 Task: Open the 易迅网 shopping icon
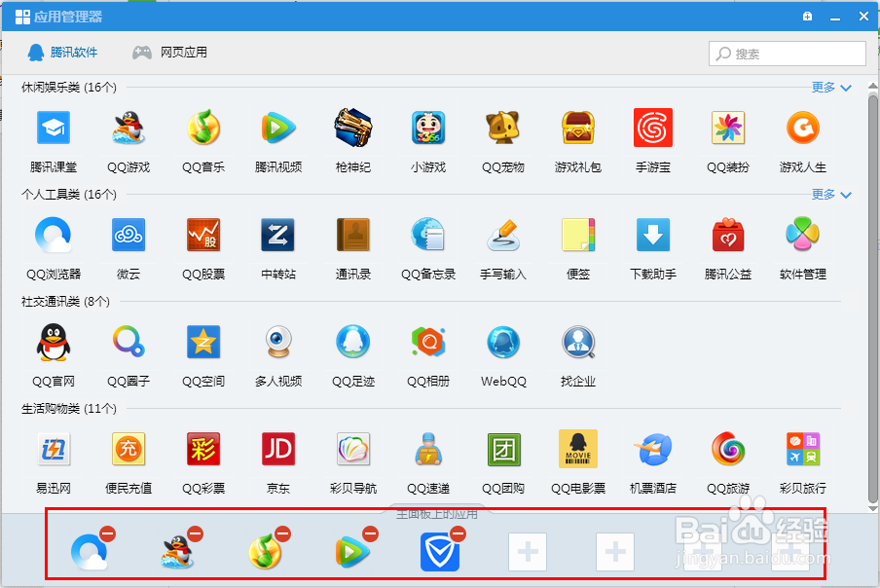[54, 449]
